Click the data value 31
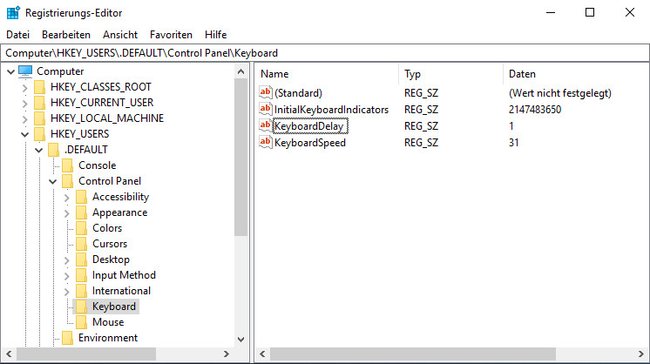 click(x=514, y=143)
